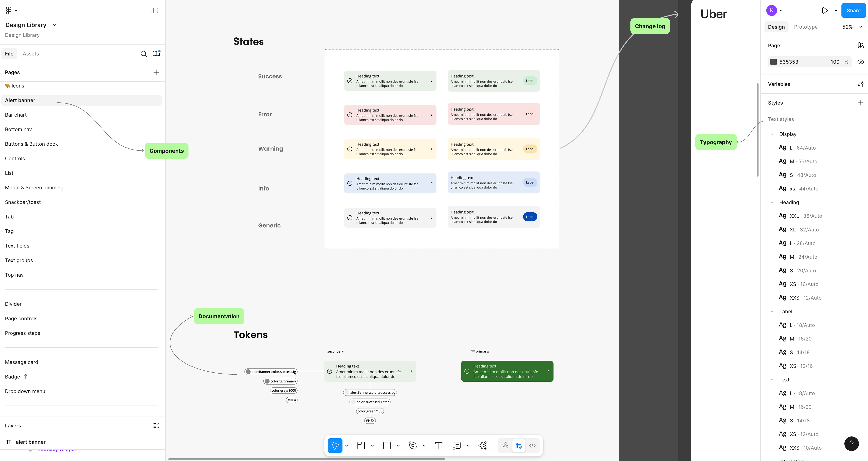Select the Pen tool
Viewport: 868px width, 461px height.
point(412,446)
